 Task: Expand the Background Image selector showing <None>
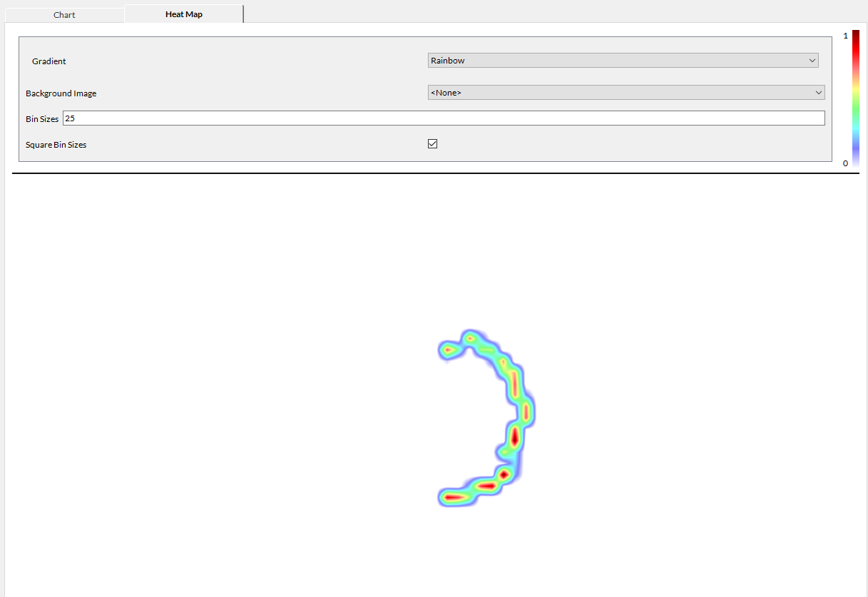pos(818,92)
